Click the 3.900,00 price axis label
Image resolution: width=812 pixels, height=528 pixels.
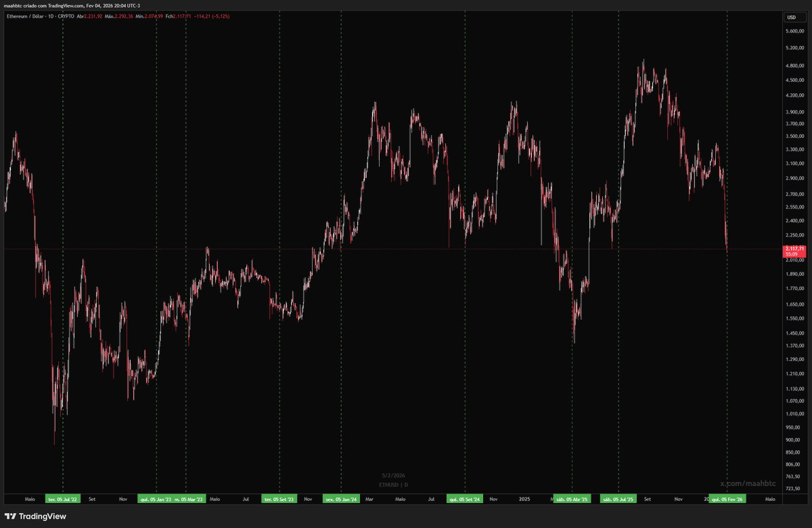pyautogui.click(x=794, y=112)
